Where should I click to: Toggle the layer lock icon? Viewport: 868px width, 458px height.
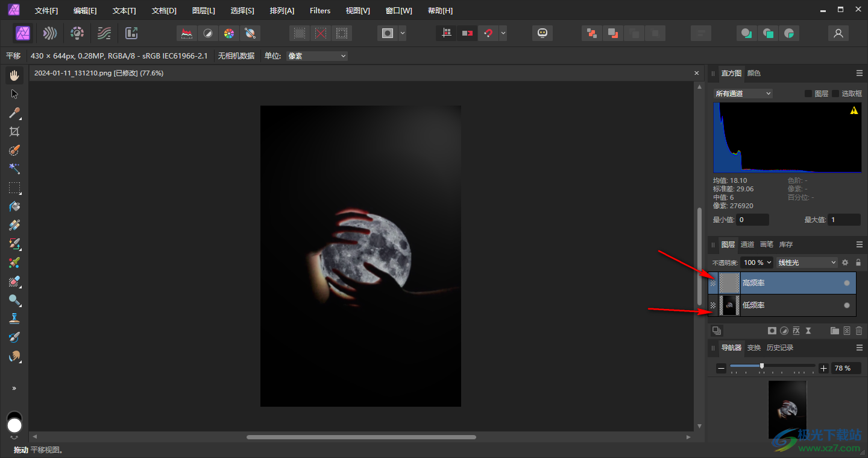pyautogui.click(x=858, y=262)
